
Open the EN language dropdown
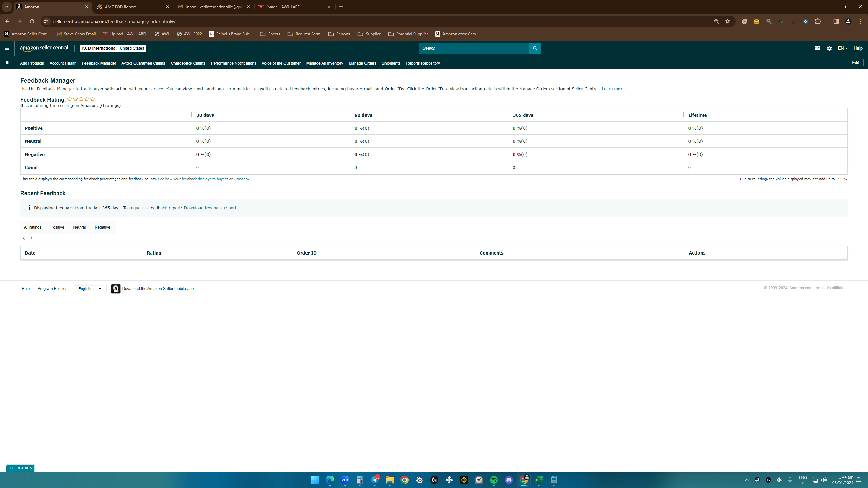point(843,48)
